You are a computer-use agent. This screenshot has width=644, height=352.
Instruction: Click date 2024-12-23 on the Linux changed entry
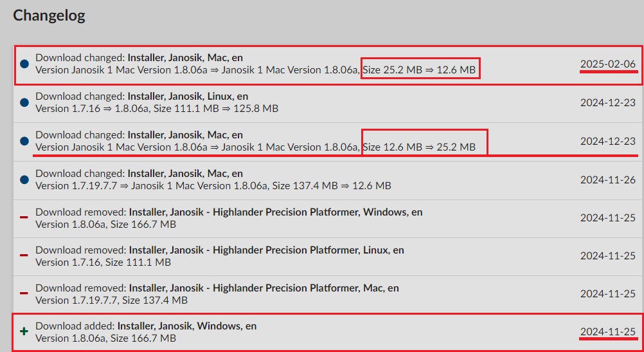608,103
